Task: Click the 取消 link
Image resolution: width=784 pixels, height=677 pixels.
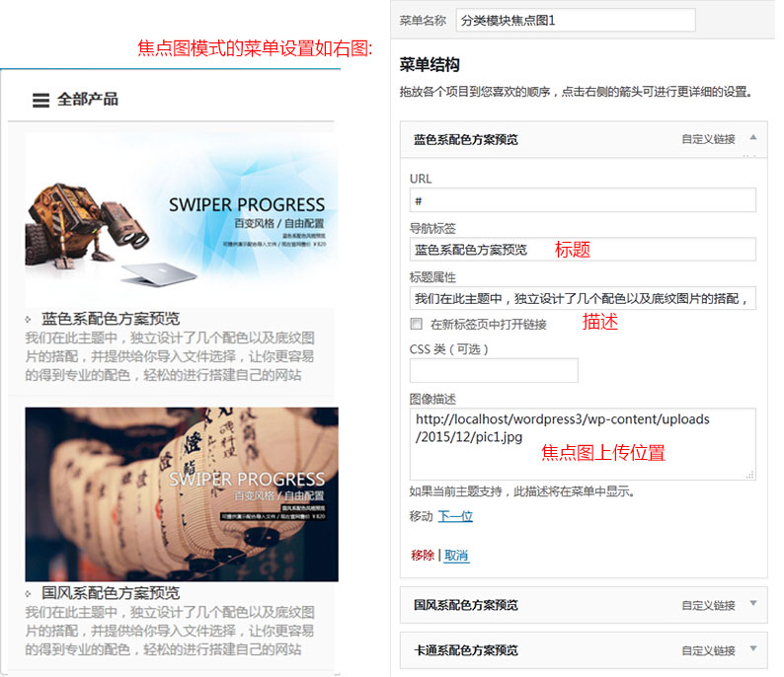Action: 456,556
